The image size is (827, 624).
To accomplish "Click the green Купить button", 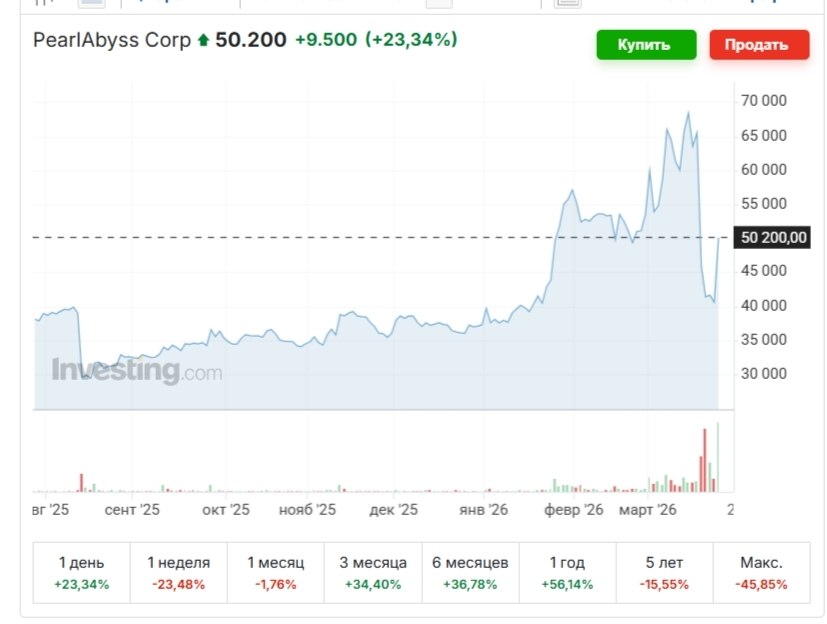I will coord(646,45).
